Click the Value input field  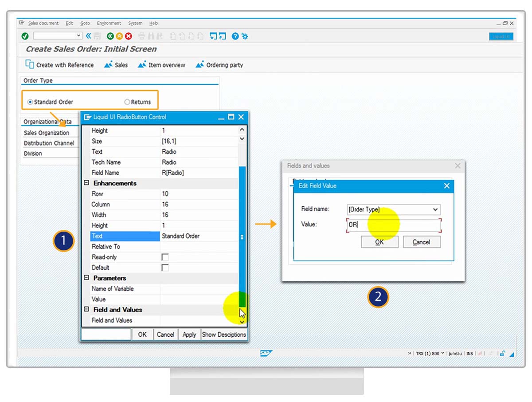pos(394,225)
